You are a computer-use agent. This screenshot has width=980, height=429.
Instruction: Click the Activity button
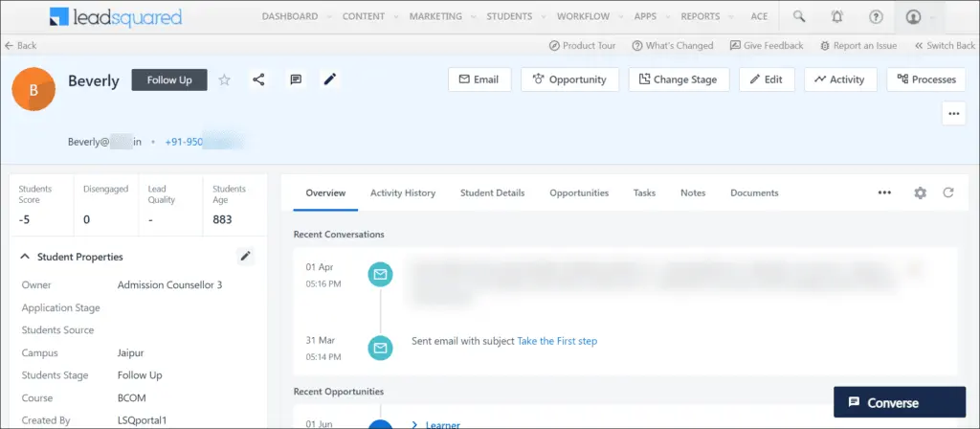(x=840, y=79)
